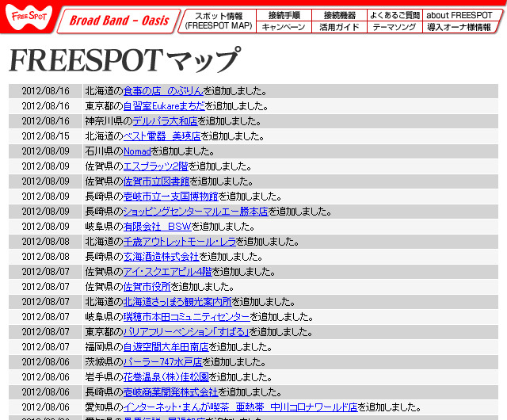Open the 佐賀市立図書館 link
The image size is (507, 420).
(x=157, y=181)
